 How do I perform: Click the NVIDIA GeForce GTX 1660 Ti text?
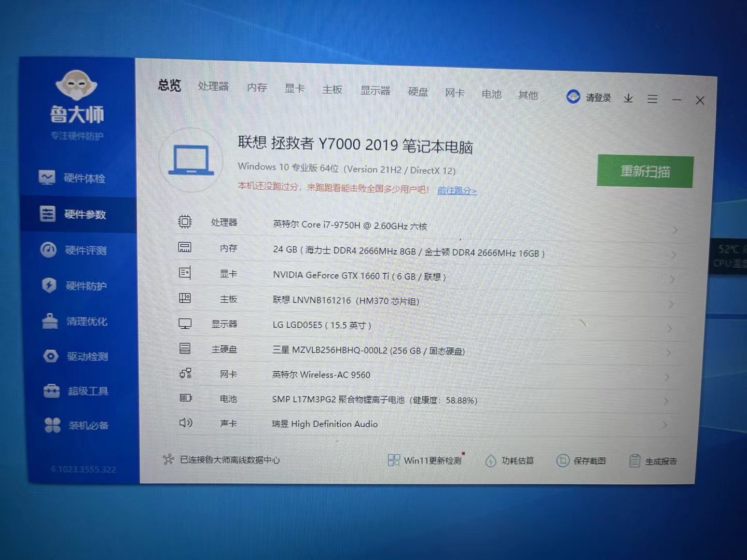(x=359, y=276)
